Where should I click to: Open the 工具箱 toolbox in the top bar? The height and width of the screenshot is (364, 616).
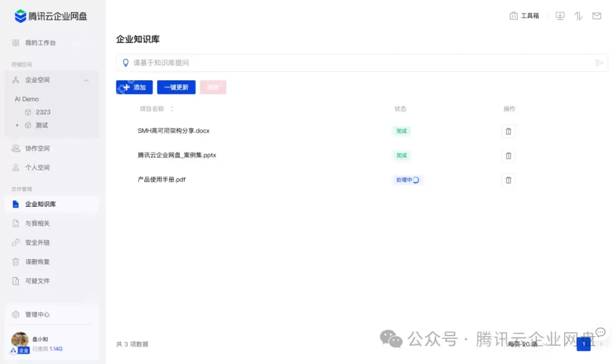pyautogui.click(x=524, y=15)
